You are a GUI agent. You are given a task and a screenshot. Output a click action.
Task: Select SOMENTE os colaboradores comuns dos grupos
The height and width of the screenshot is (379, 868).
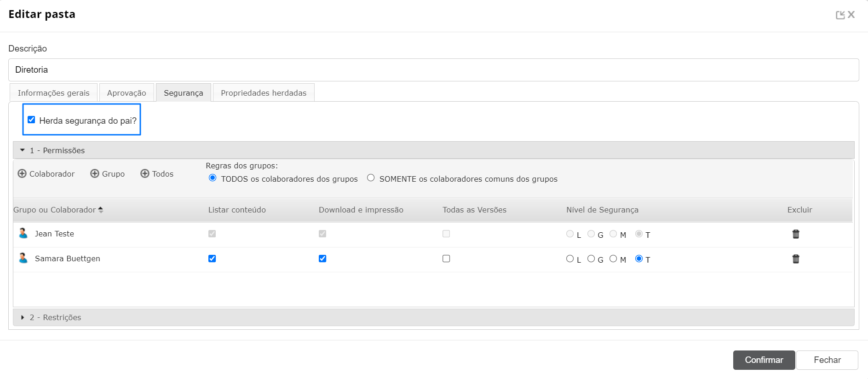371,178
